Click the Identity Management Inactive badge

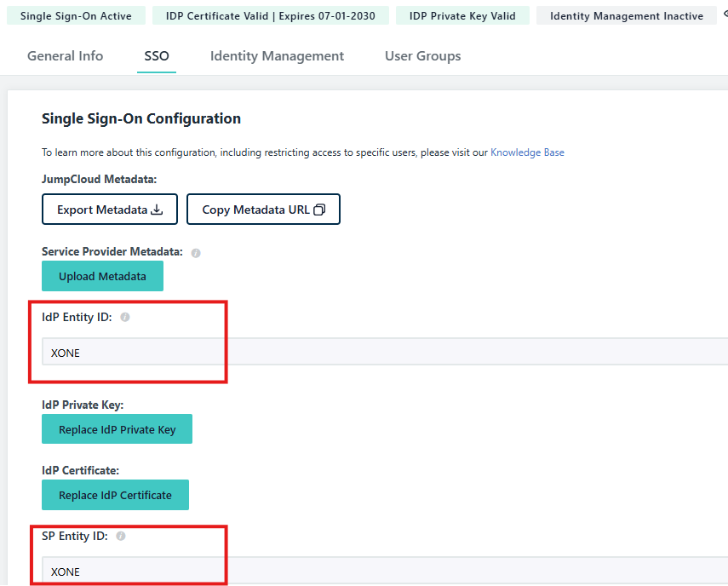(x=627, y=15)
